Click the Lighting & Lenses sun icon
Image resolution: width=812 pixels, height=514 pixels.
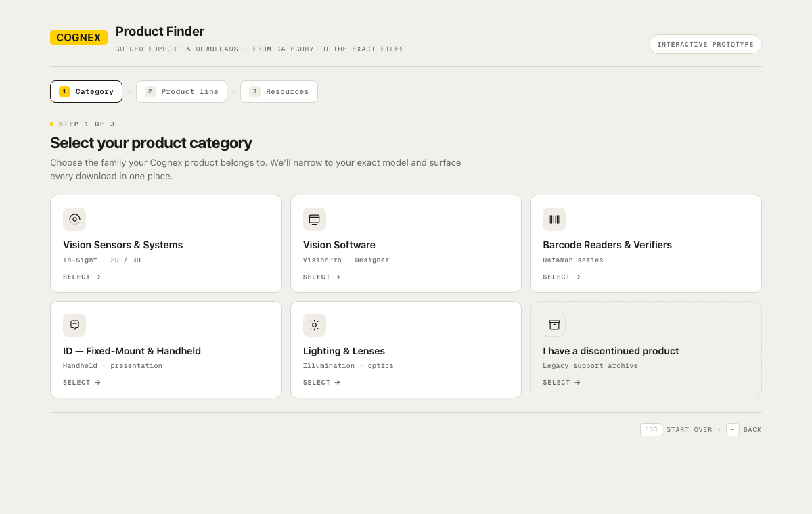[x=314, y=325]
